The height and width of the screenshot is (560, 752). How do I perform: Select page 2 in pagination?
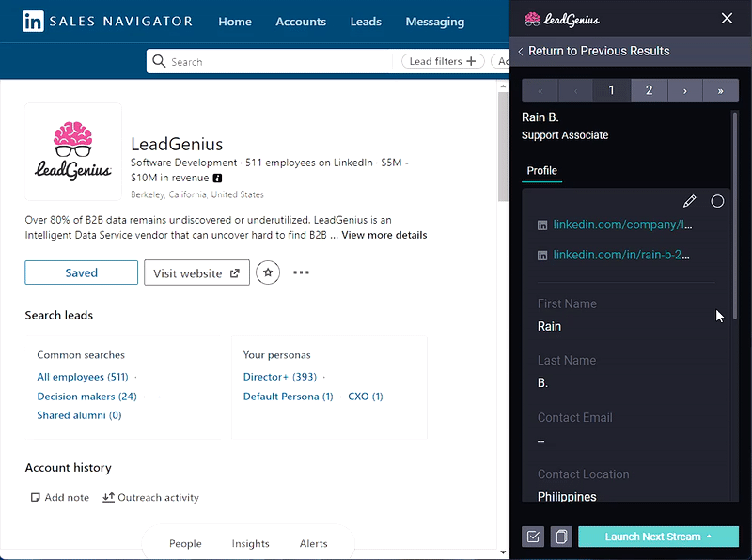click(649, 90)
